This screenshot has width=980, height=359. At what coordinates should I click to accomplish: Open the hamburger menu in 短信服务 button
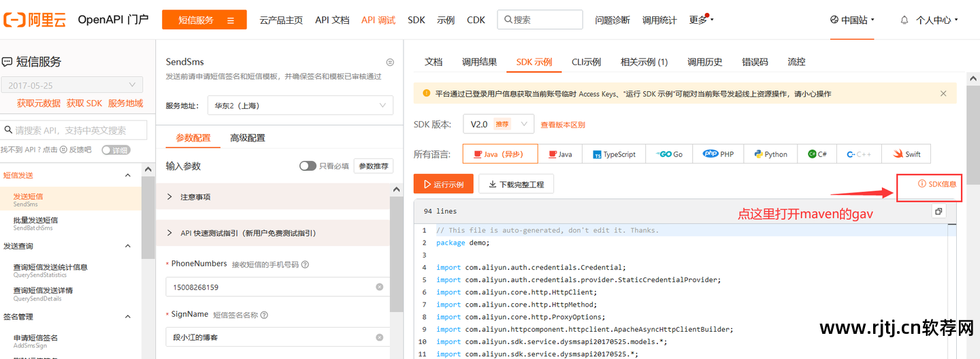(231, 20)
